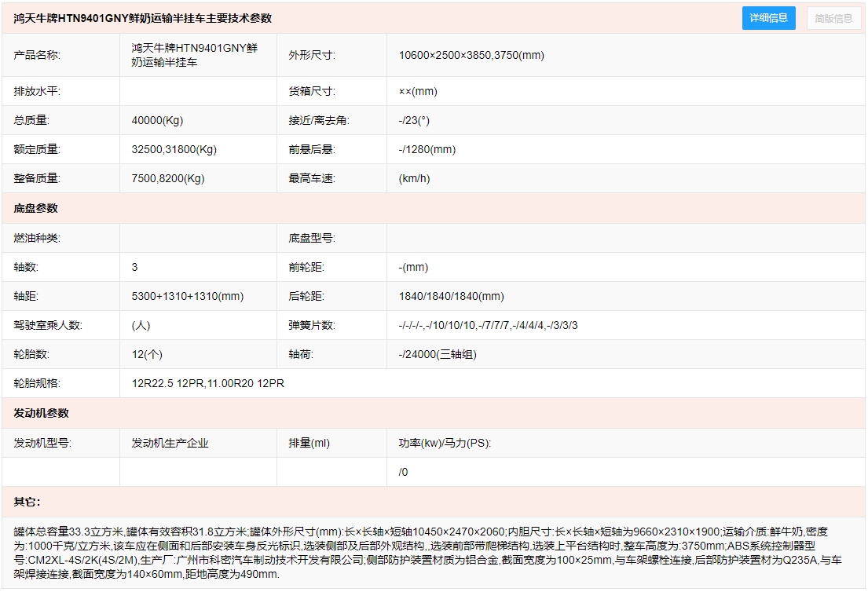The image size is (868, 592).
Task: Click the 轴数 label
Action: (x=26, y=267)
